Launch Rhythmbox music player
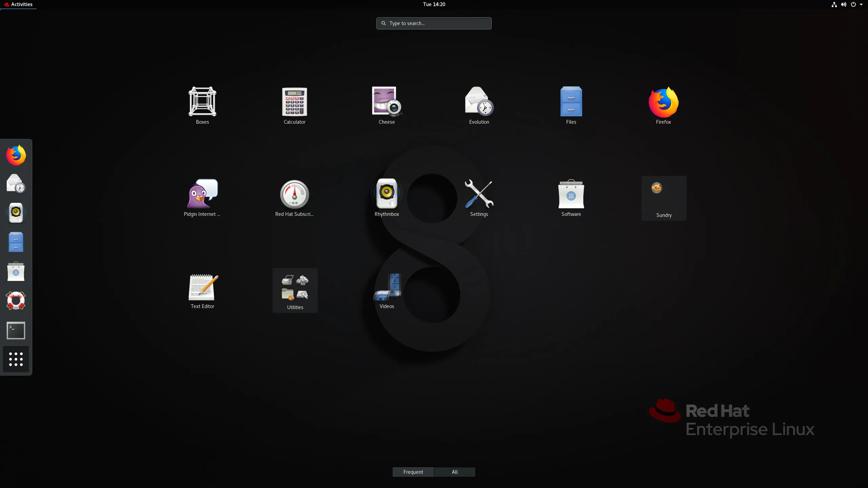 click(386, 194)
